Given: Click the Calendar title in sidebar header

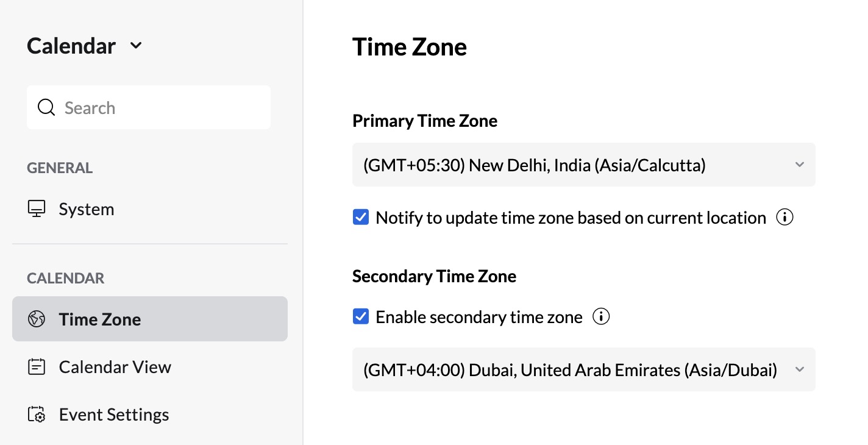Looking at the screenshot, I should 71,46.
